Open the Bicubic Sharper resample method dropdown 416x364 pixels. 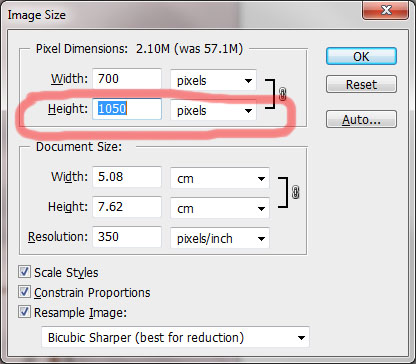pyautogui.click(x=175, y=337)
